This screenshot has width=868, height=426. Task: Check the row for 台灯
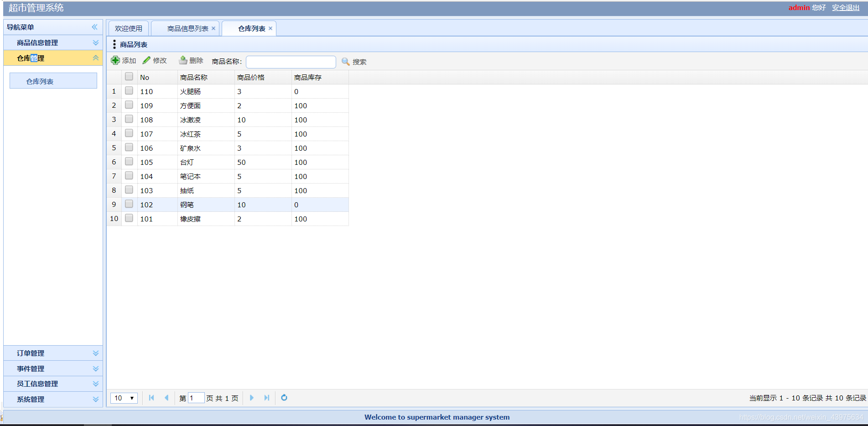(129, 162)
